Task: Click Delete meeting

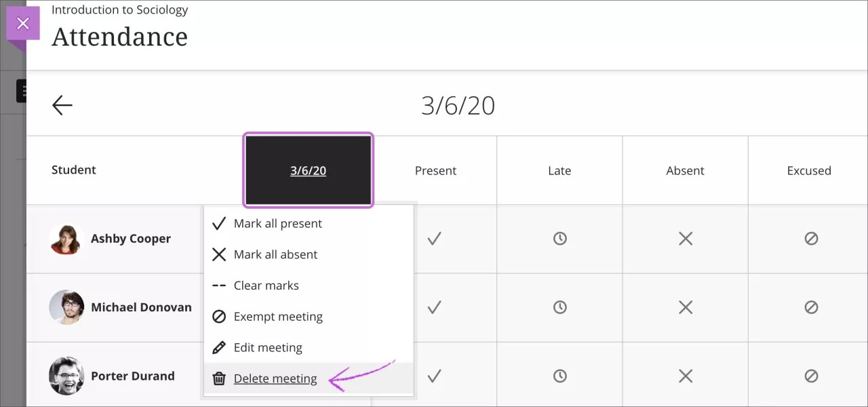Action: pyautogui.click(x=275, y=379)
